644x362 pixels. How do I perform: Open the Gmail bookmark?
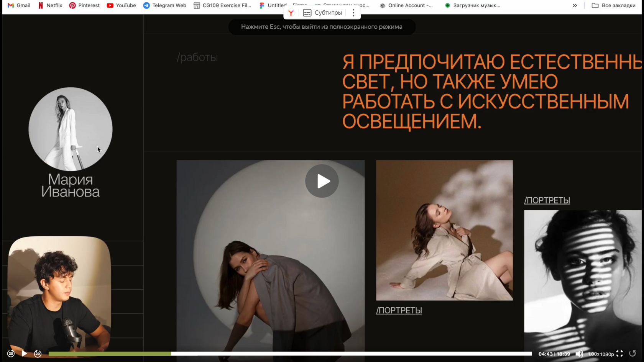pos(19,5)
